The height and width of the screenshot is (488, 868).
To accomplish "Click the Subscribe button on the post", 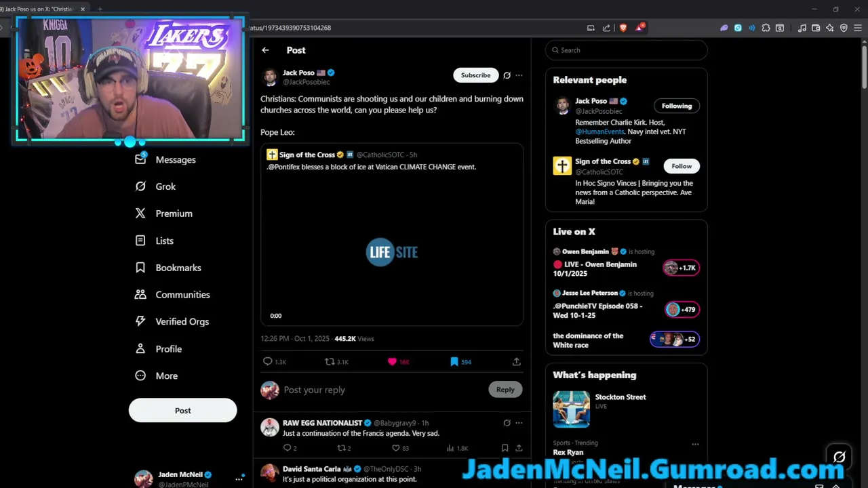I will pos(475,75).
